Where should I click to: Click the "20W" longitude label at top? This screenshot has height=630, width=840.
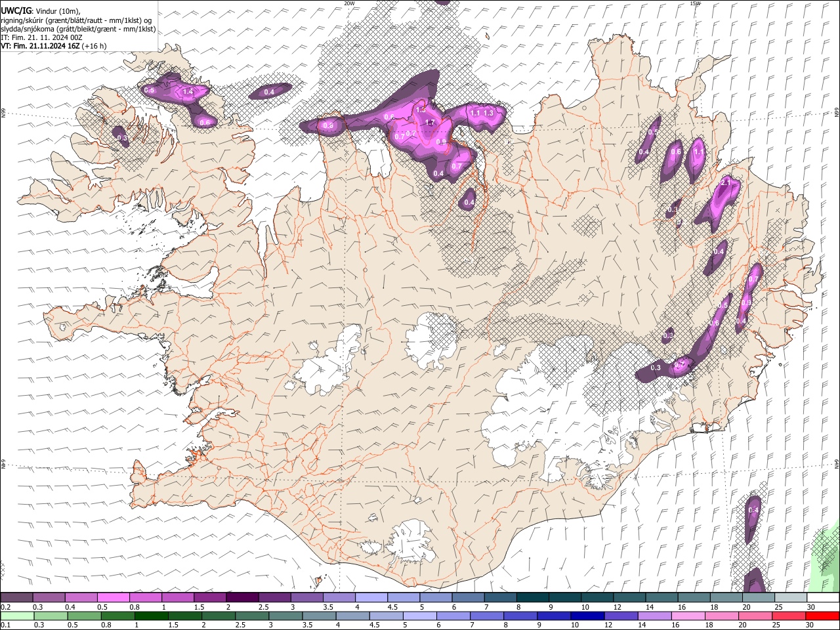(349, 3)
